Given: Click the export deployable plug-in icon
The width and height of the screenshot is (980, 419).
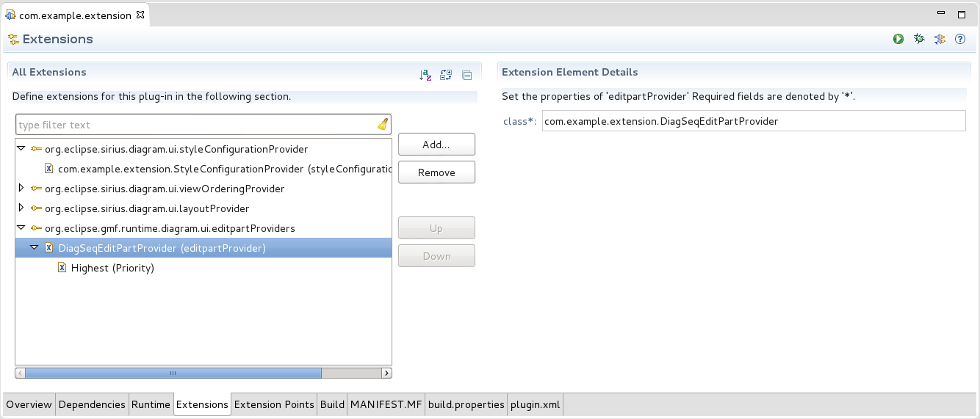Looking at the screenshot, I should tap(939, 39).
